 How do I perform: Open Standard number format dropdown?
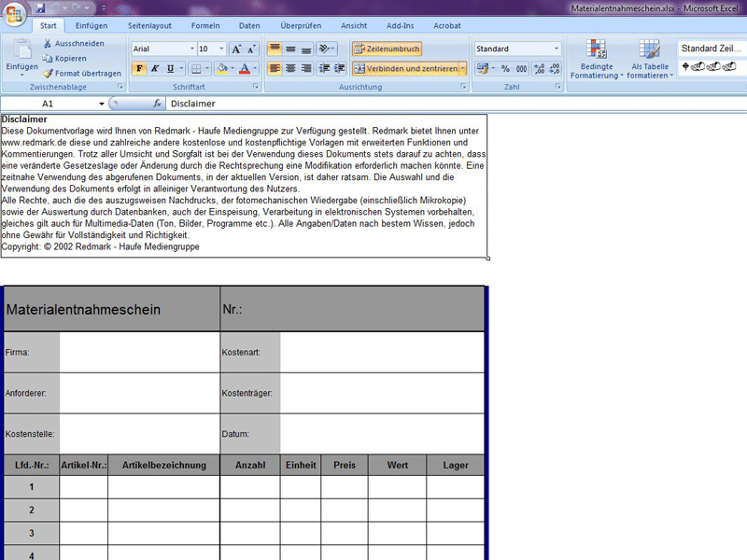(x=556, y=49)
